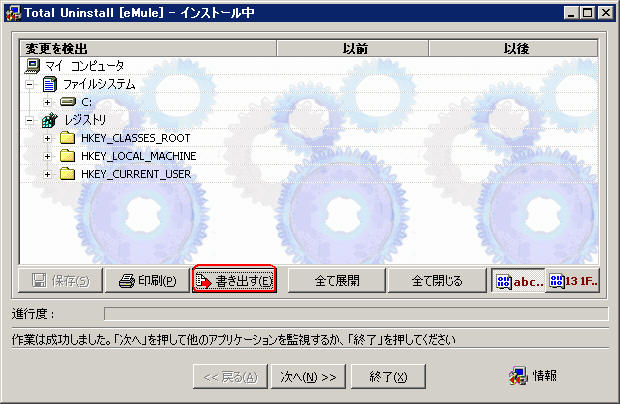Toggle the 13 1F.. hex display mode
The image size is (620, 404).
[x=573, y=281]
